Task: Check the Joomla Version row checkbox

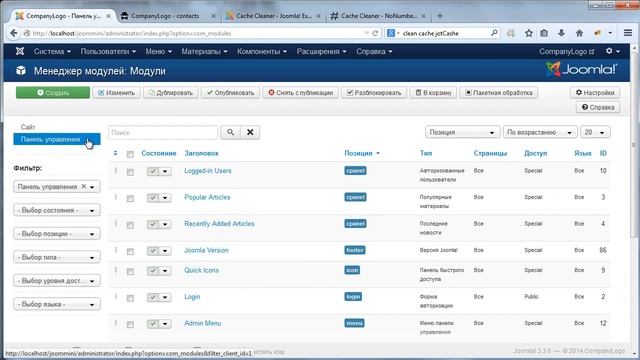Action: point(130,252)
